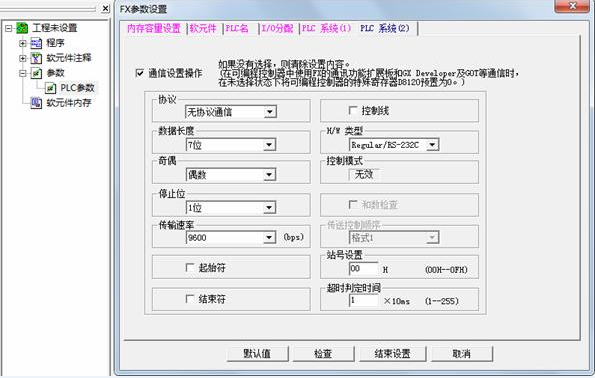Collapse the 工程未设置 root node

8,28
